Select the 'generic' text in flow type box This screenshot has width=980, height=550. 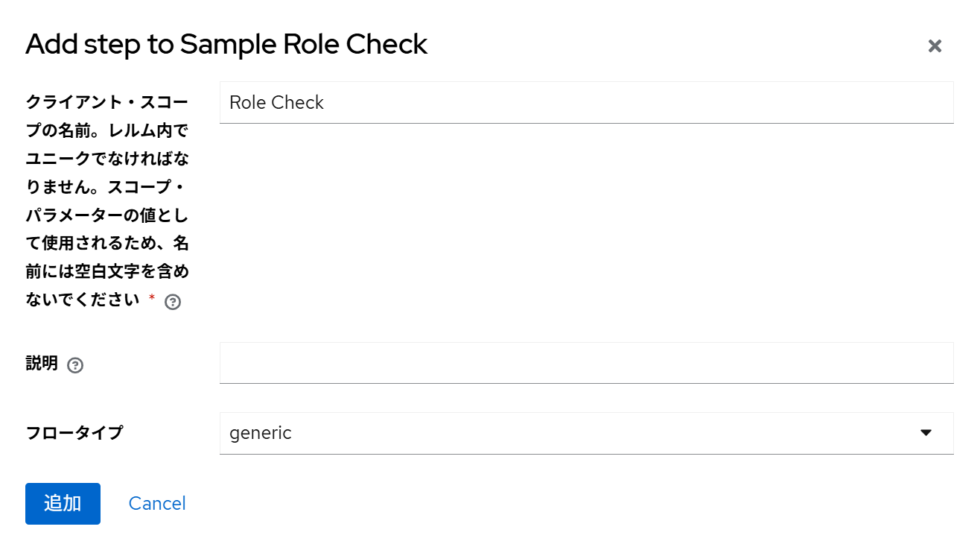[x=261, y=433]
